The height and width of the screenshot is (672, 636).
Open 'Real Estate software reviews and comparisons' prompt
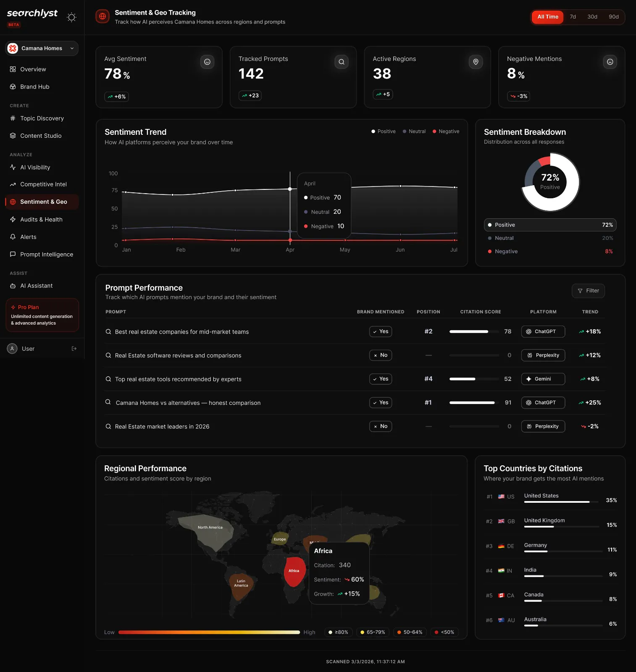(x=178, y=355)
